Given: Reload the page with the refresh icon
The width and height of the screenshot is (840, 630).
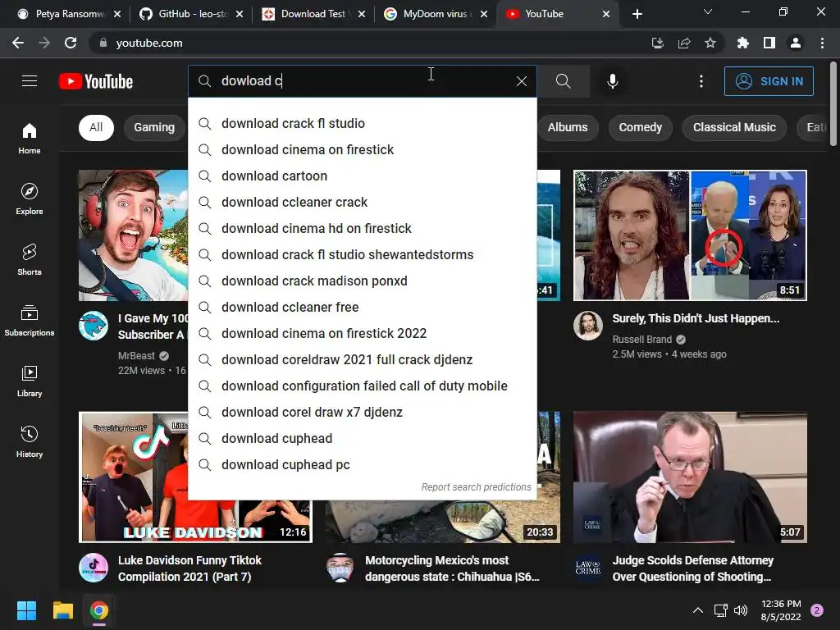Looking at the screenshot, I should click(71, 43).
